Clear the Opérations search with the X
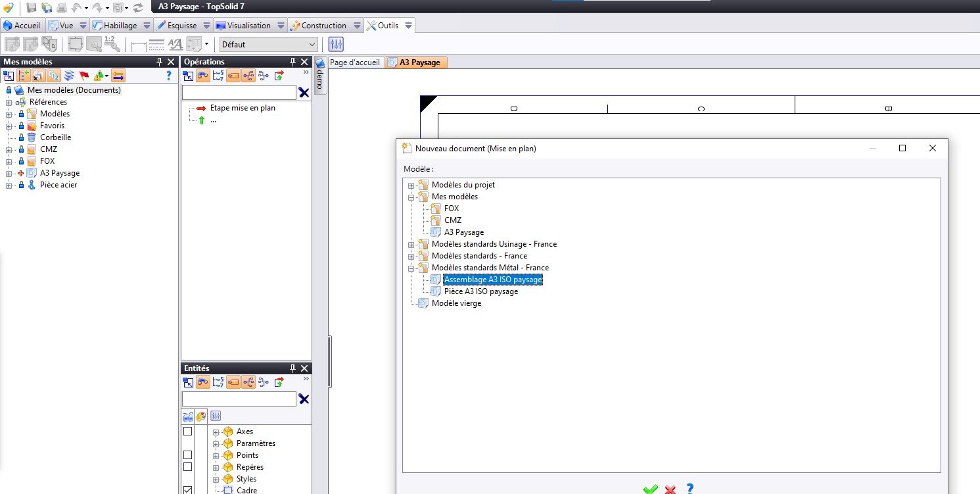The width and height of the screenshot is (980, 494). click(x=304, y=93)
